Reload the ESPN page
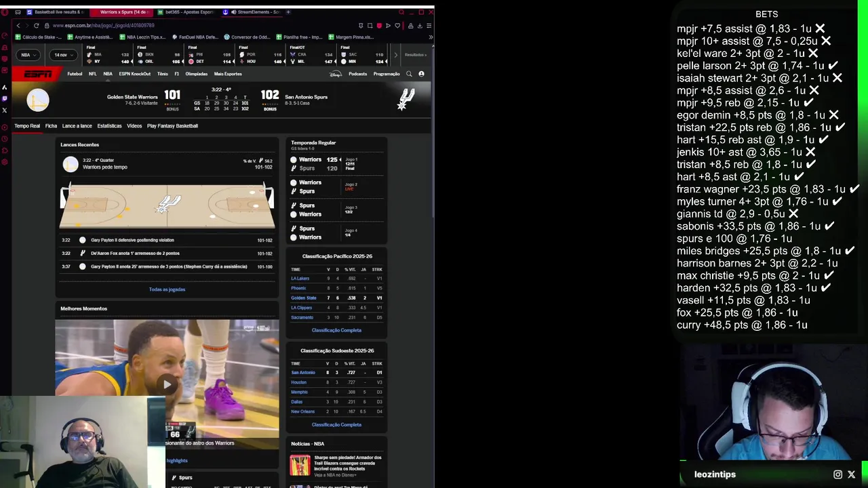868x488 pixels. (x=37, y=26)
